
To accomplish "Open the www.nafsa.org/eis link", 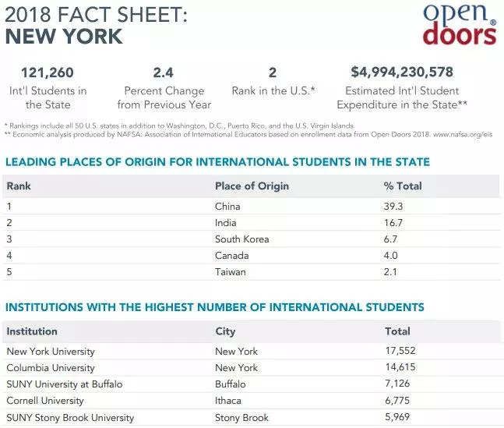I will click(463, 135).
